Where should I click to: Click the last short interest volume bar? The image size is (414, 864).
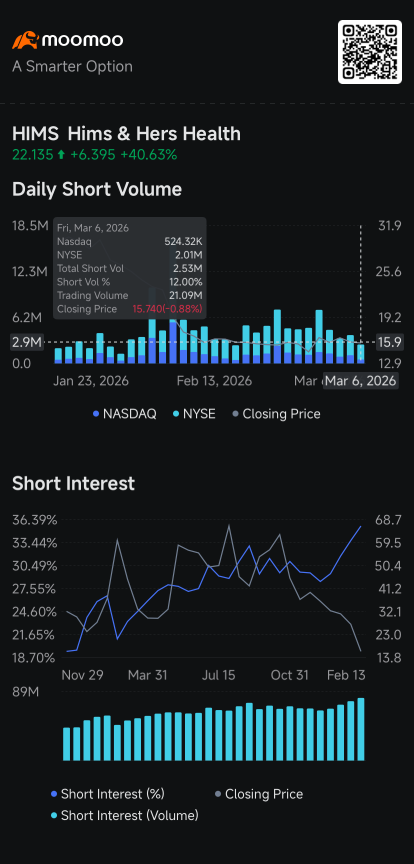coord(361,729)
